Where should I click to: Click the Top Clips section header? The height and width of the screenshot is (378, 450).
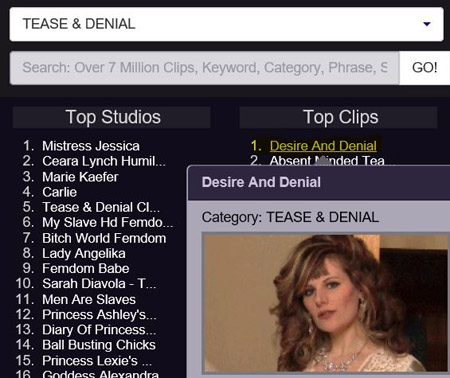pyautogui.click(x=338, y=117)
